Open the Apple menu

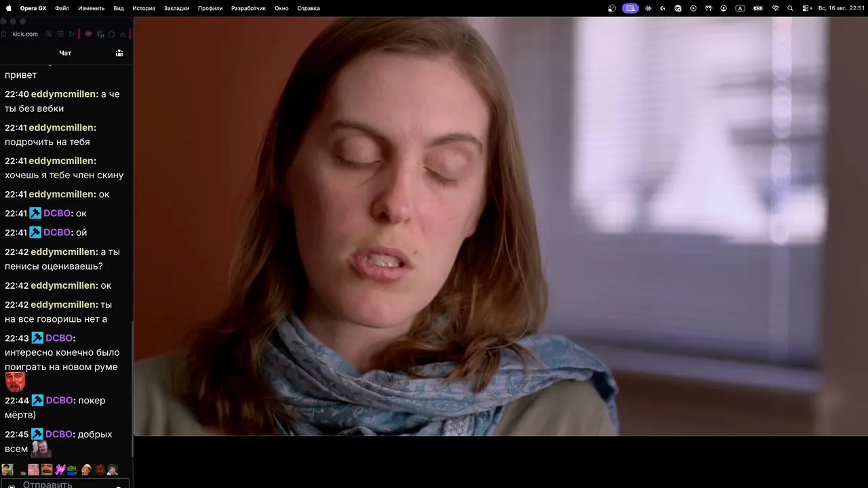(x=9, y=8)
